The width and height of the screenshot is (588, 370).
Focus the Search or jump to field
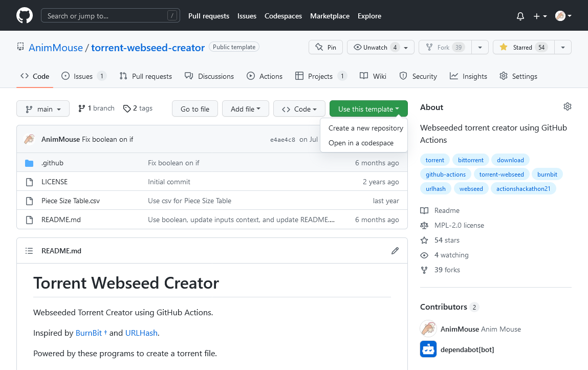click(x=110, y=16)
